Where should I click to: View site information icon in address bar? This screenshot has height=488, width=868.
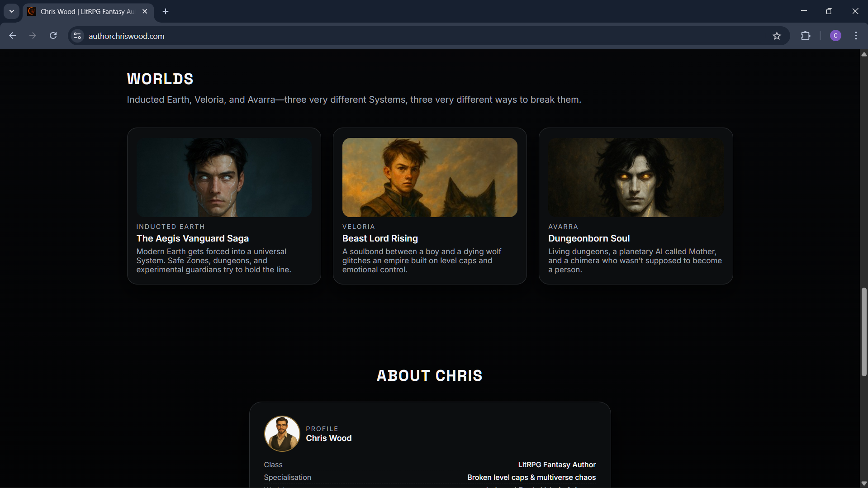pyautogui.click(x=77, y=36)
